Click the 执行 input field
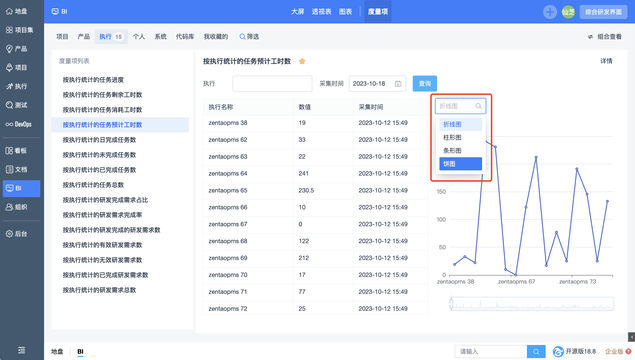 click(x=273, y=83)
